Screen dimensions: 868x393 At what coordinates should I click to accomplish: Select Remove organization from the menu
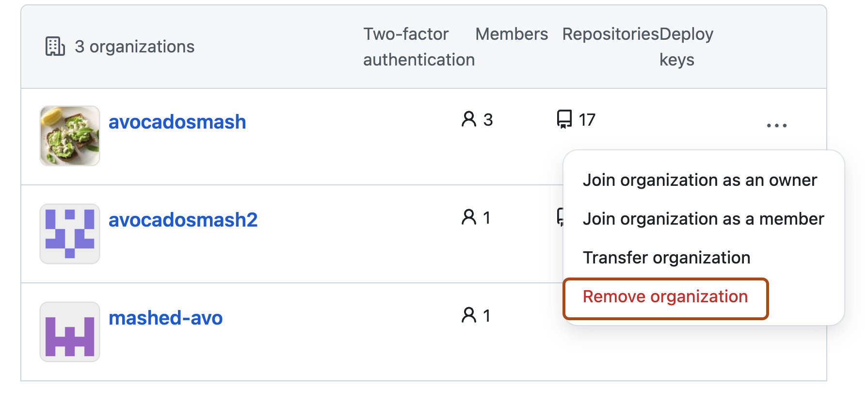(x=665, y=296)
